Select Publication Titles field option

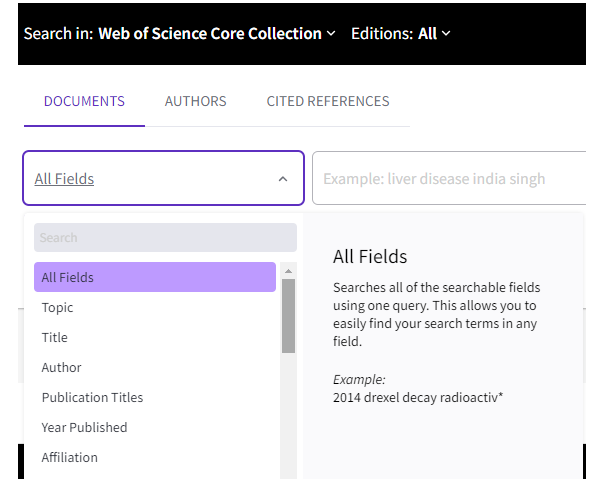coord(155,397)
